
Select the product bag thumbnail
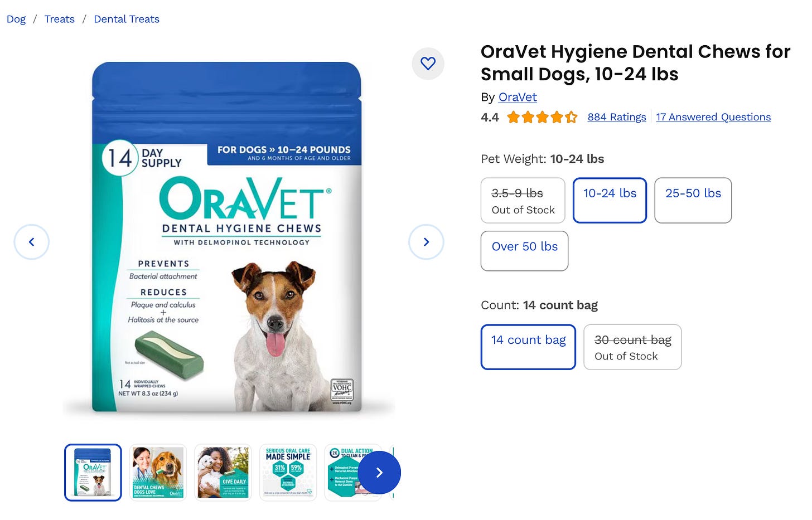[x=93, y=473]
